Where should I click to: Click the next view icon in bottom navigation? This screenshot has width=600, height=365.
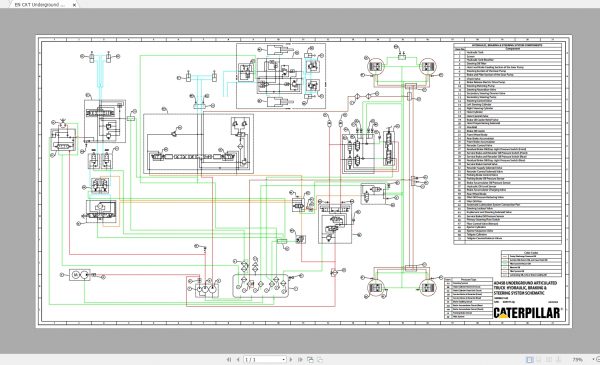(320, 360)
